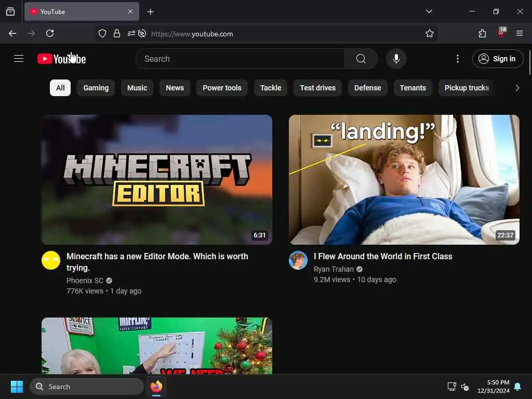
Task: Open taskbar clock showing 5:50 PM
Action: point(494,387)
